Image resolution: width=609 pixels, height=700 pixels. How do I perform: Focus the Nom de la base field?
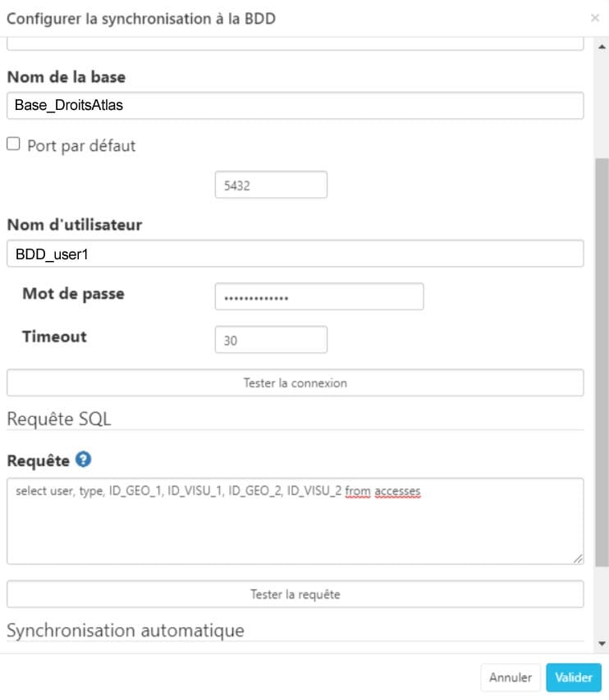point(295,105)
